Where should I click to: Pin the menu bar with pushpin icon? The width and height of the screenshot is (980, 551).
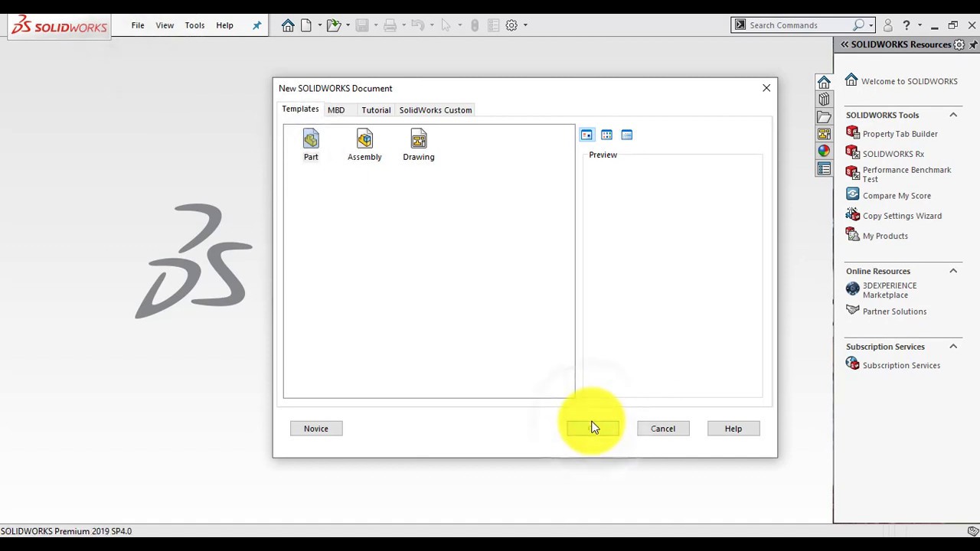pos(256,25)
